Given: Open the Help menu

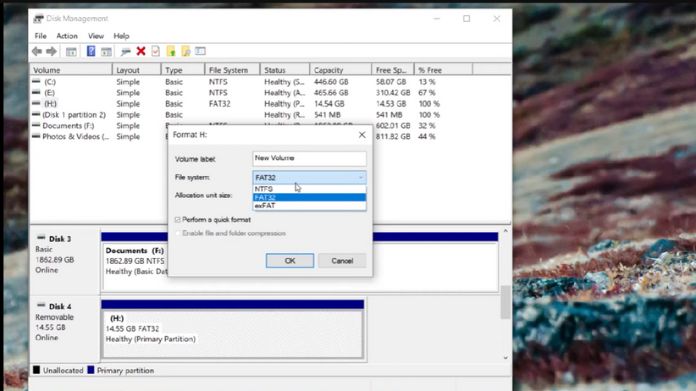Looking at the screenshot, I should tap(121, 36).
